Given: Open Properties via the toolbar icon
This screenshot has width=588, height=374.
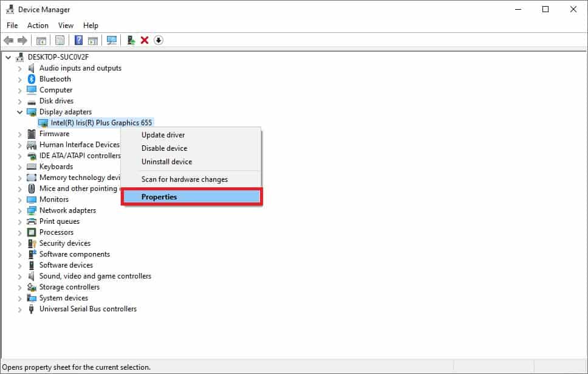Looking at the screenshot, I should click(60, 40).
